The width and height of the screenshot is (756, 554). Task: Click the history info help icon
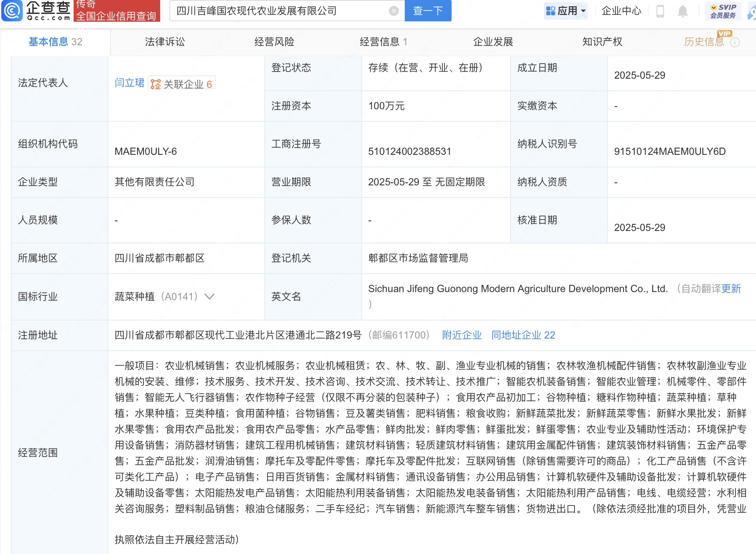click(x=735, y=42)
